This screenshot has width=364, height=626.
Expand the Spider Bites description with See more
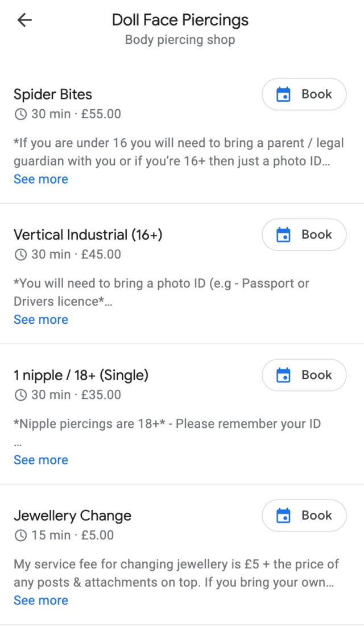[x=40, y=179]
